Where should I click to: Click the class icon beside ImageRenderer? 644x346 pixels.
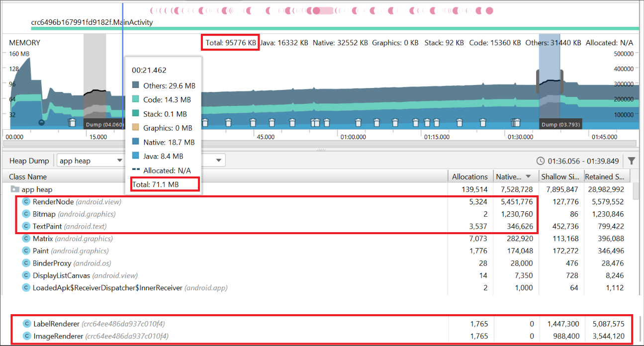(x=26, y=336)
